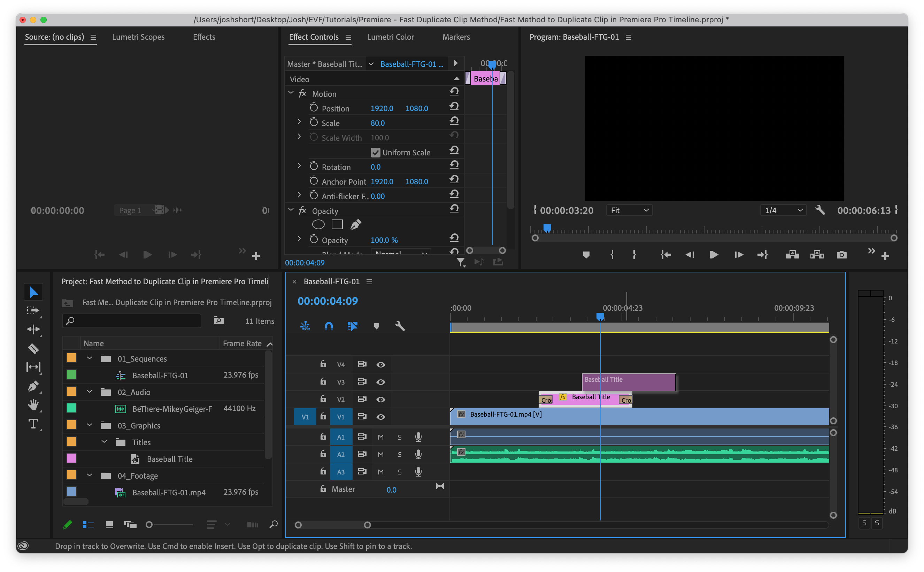This screenshot has height=572, width=924.
Task: Go to In point in Program Monitor
Action: point(666,255)
